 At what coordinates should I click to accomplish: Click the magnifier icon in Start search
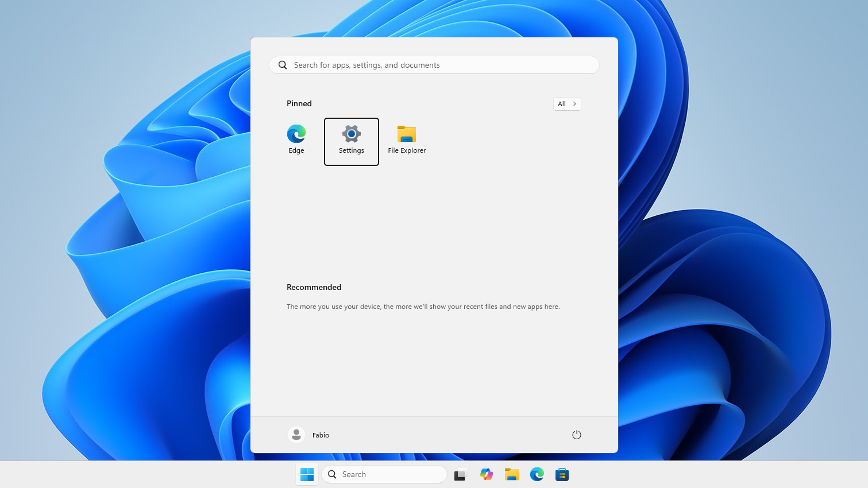click(x=283, y=65)
